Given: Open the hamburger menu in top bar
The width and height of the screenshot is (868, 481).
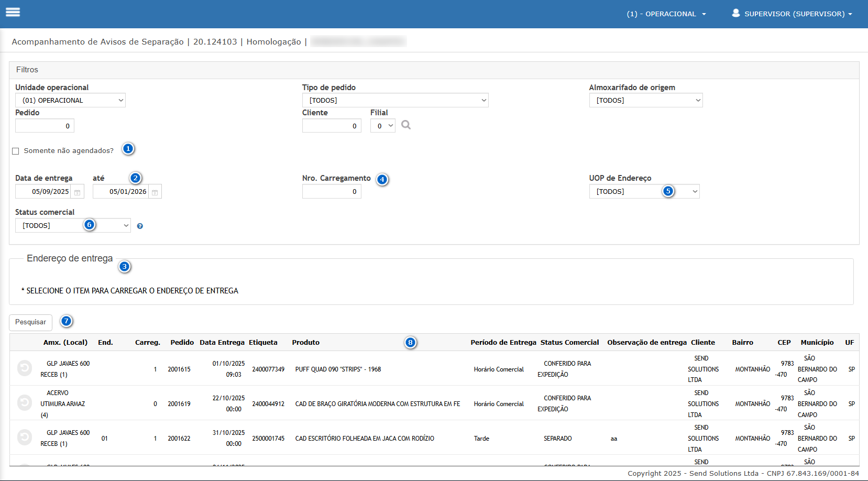Looking at the screenshot, I should coord(13,12).
